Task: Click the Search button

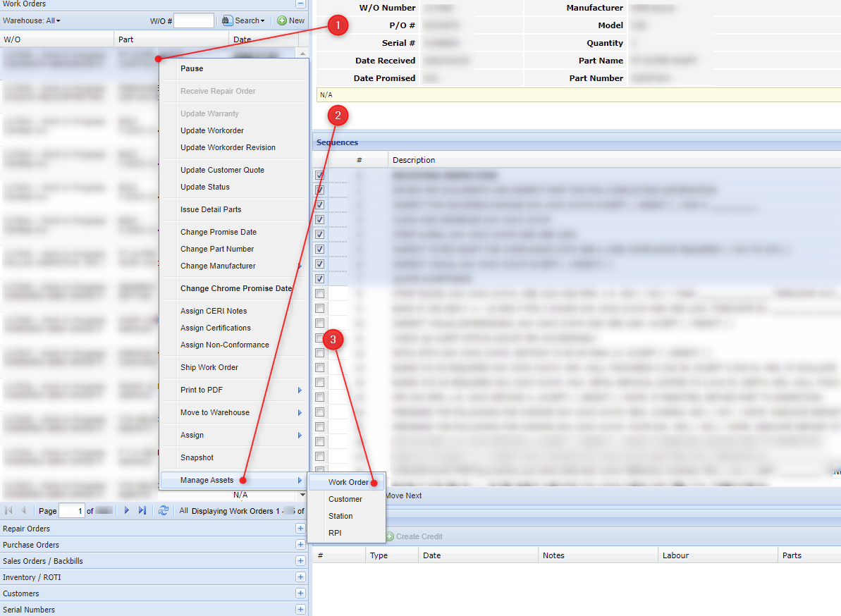Action: coord(243,20)
